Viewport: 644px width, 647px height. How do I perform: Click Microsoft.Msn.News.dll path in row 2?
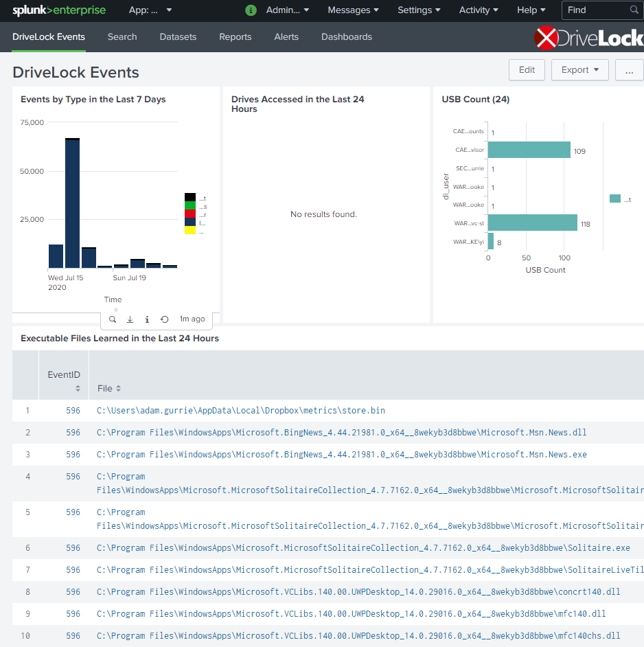coord(342,433)
